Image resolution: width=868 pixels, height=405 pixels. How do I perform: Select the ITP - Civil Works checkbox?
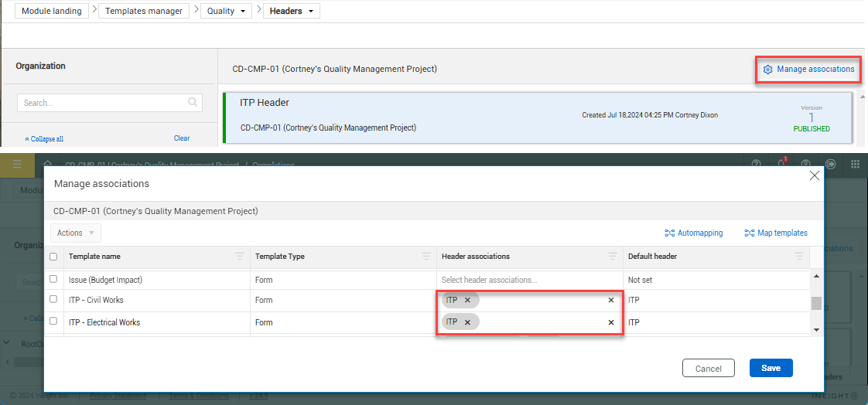(53, 299)
